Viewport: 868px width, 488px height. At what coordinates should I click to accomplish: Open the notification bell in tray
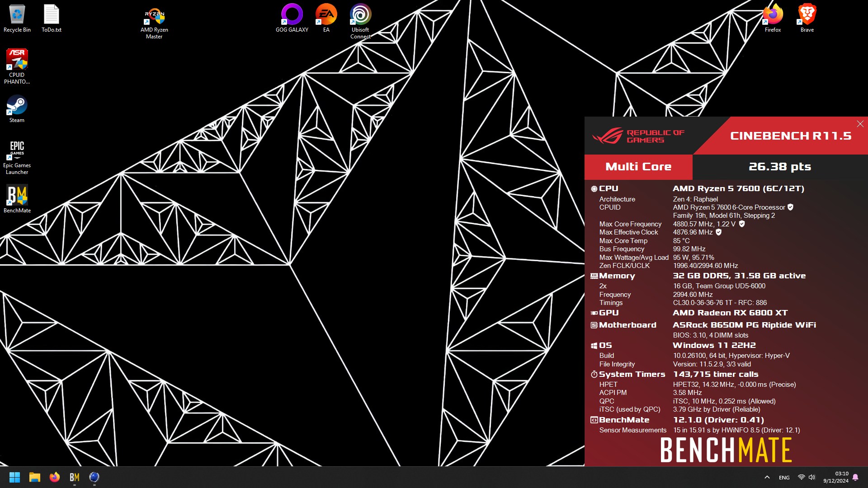pyautogui.click(x=855, y=477)
